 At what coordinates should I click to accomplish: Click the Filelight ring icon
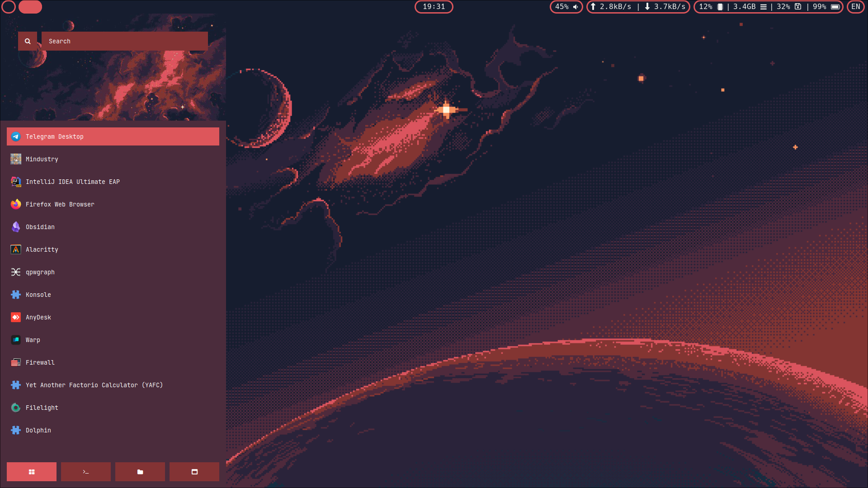16,408
